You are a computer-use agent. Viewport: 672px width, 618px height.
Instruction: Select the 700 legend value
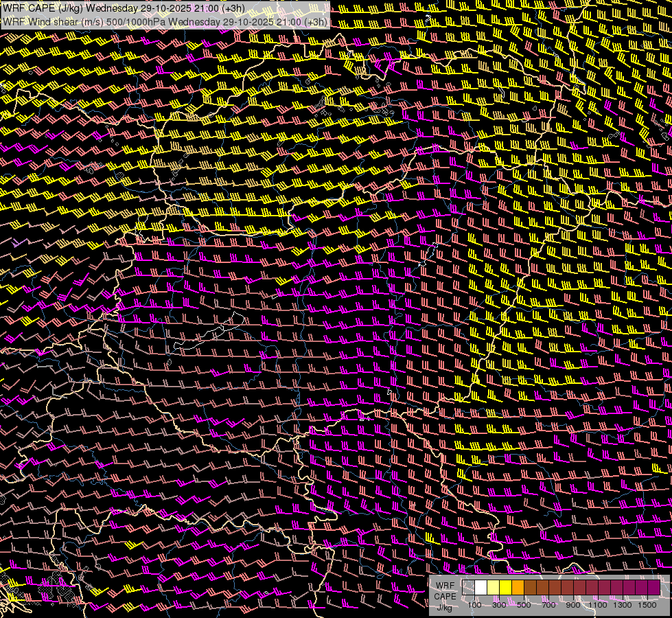pyautogui.click(x=548, y=605)
